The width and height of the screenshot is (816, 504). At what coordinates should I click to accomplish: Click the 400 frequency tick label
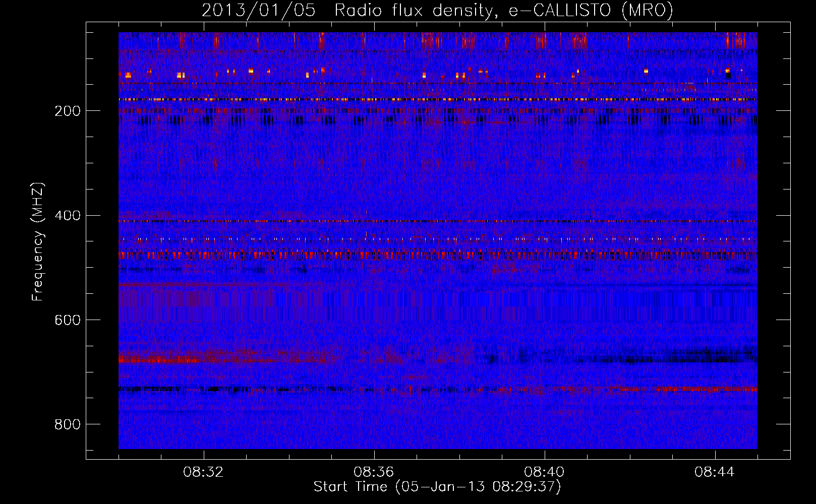68,216
